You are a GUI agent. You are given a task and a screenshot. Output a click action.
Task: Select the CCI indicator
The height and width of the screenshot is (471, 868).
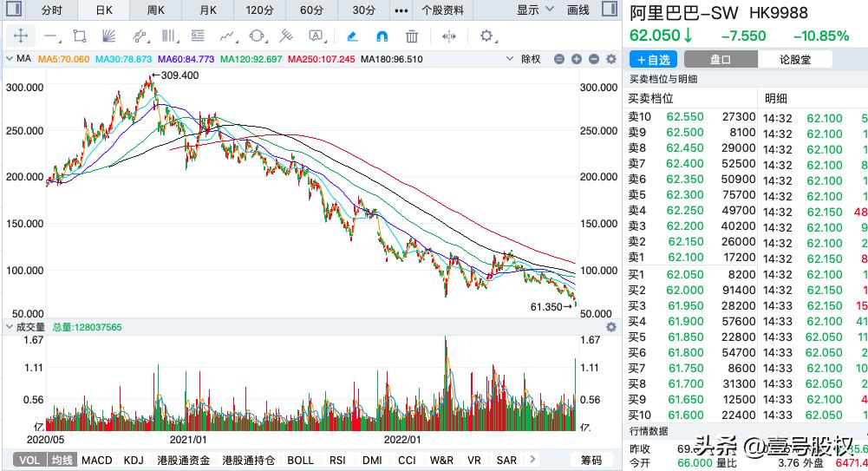click(x=407, y=460)
